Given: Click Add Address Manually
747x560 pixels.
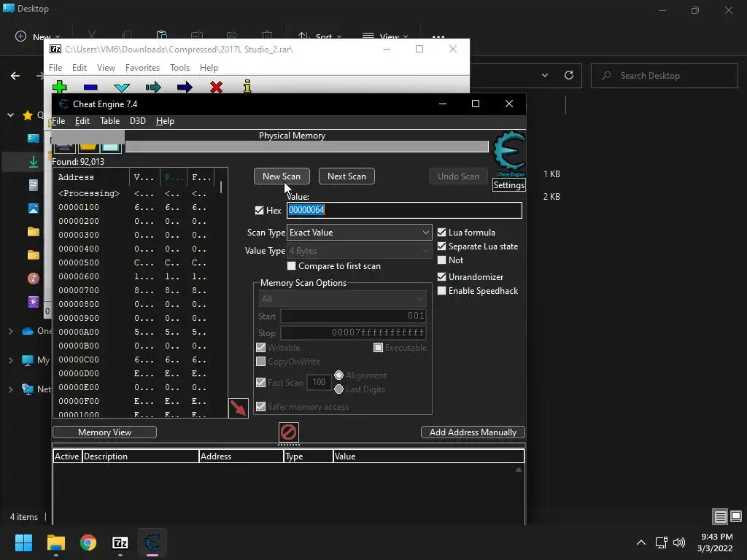Looking at the screenshot, I should pos(473,432).
